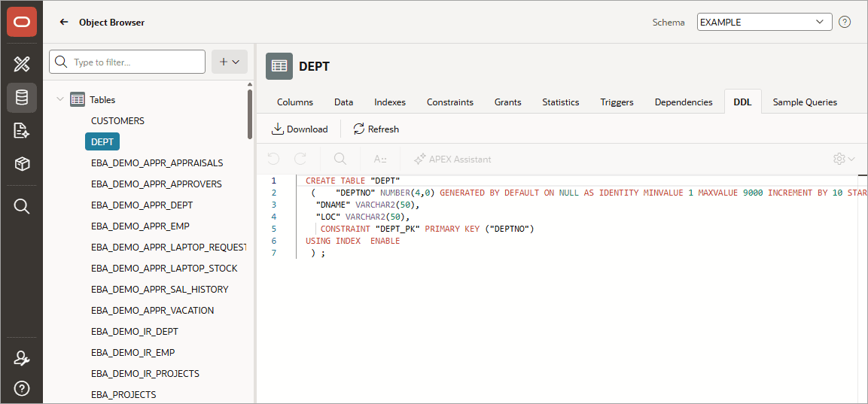
Task: Select EBA_DEMO_APPR_DEPT table
Action: 142,205
